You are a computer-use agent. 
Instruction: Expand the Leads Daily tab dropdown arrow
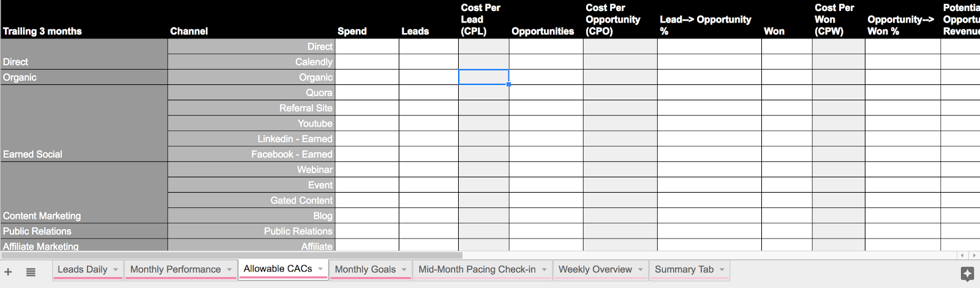coord(115,270)
